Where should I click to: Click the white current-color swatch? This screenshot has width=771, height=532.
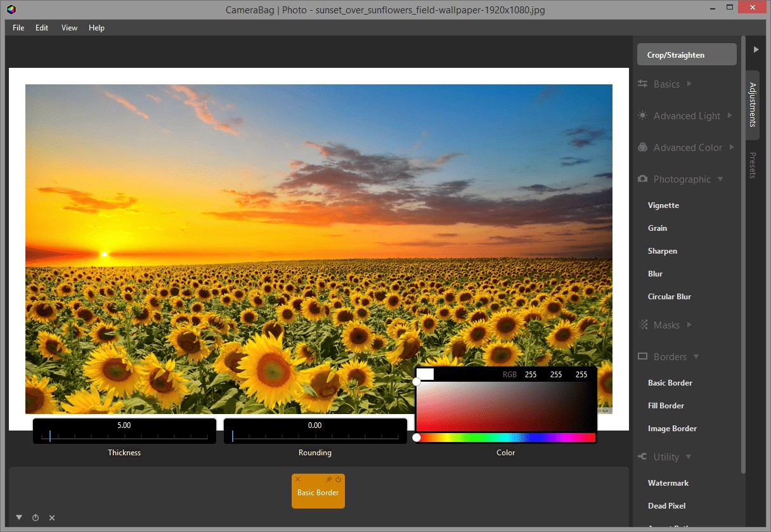click(425, 374)
